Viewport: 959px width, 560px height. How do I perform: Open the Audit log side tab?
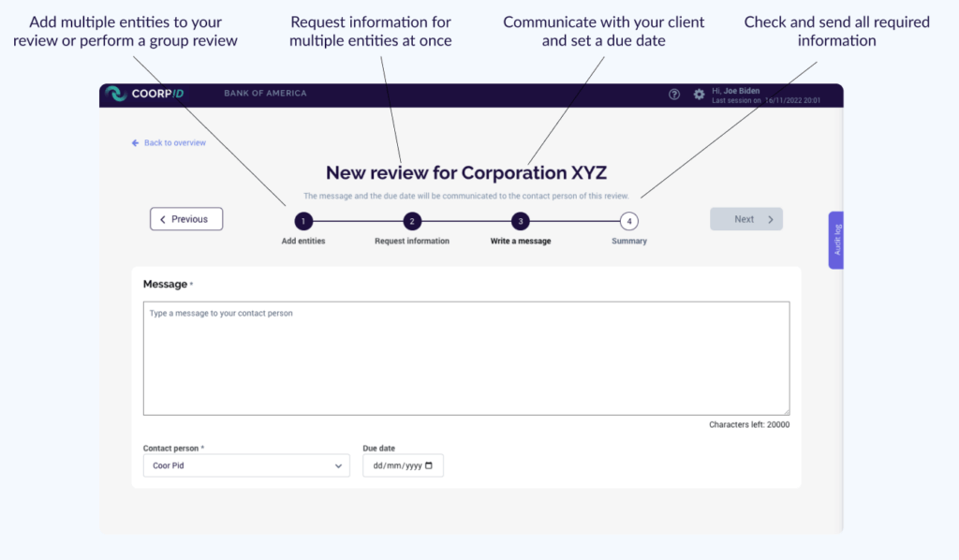click(x=836, y=241)
